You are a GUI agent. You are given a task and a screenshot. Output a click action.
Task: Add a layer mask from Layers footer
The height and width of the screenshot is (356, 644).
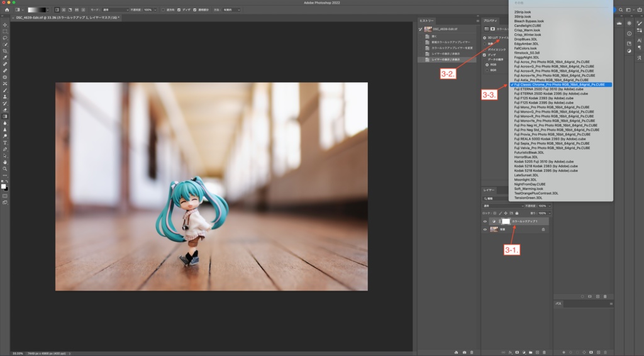[517, 352]
